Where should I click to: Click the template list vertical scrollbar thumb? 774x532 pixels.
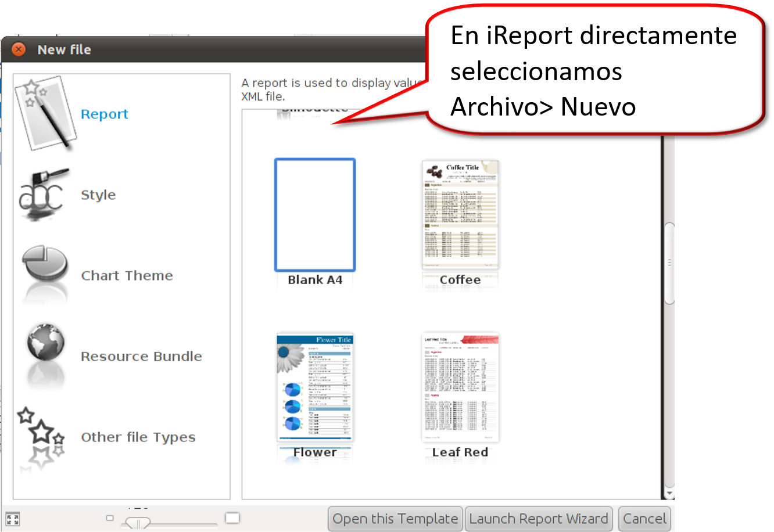click(x=669, y=263)
